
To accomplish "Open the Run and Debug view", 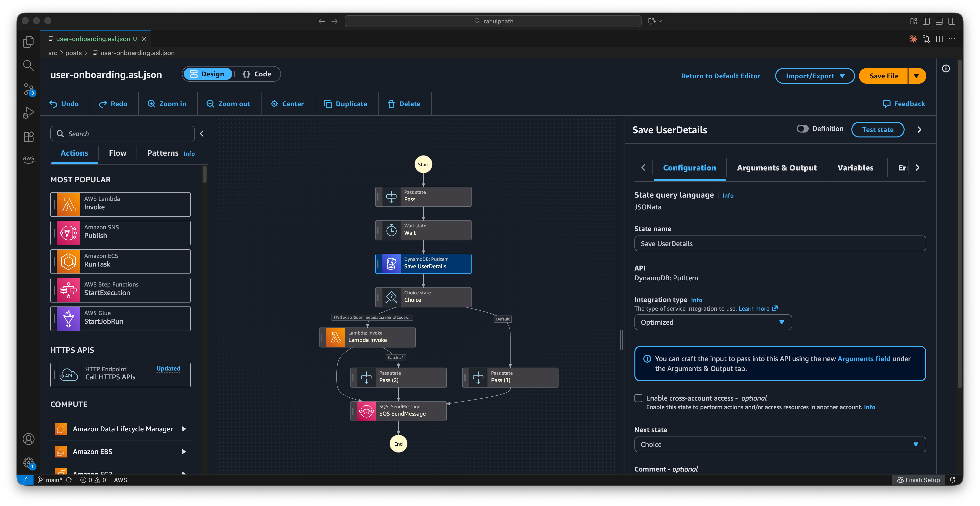I will click(28, 113).
